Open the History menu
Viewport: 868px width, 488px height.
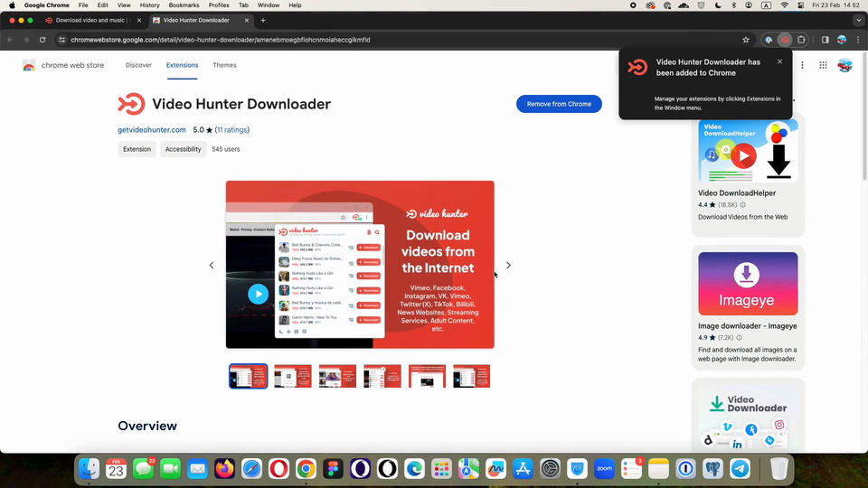click(x=149, y=5)
